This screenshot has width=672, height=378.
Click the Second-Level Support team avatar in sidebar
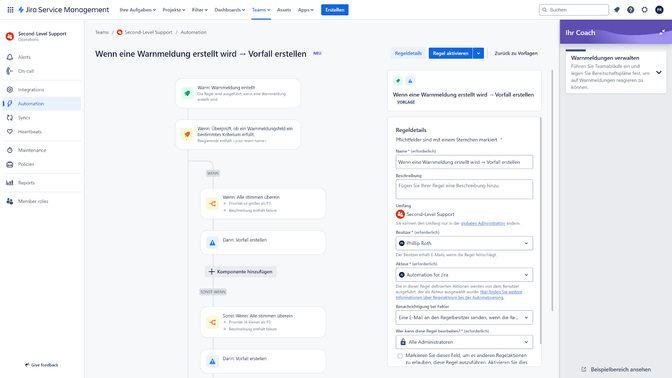click(x=10, y=36)
